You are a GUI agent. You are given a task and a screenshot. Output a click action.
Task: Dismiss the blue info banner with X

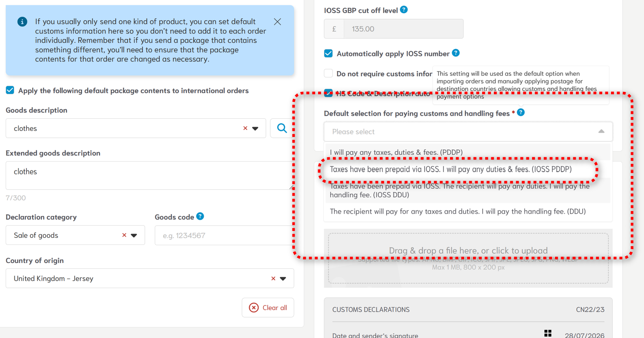[277, 22]
